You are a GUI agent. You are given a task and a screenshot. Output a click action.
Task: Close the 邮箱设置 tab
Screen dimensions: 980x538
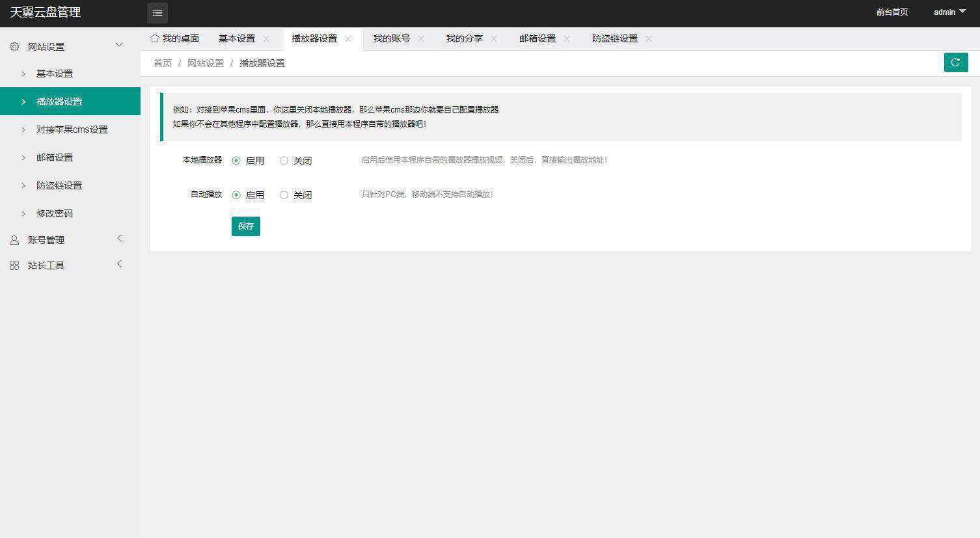[567, 38]
